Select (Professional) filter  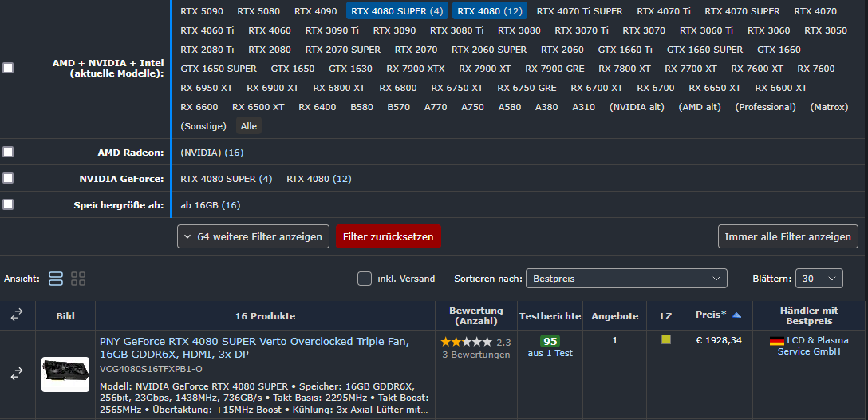(x=766, y=107)
